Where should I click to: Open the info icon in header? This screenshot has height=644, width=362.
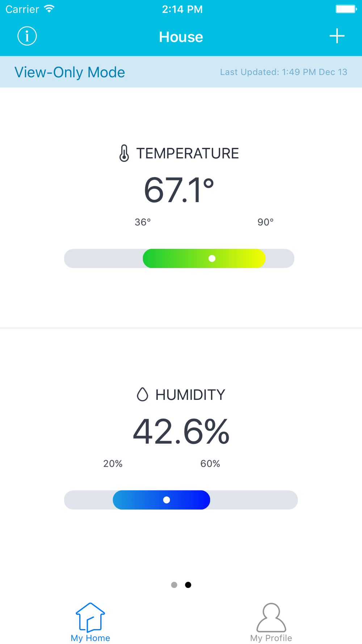(27, 36)
